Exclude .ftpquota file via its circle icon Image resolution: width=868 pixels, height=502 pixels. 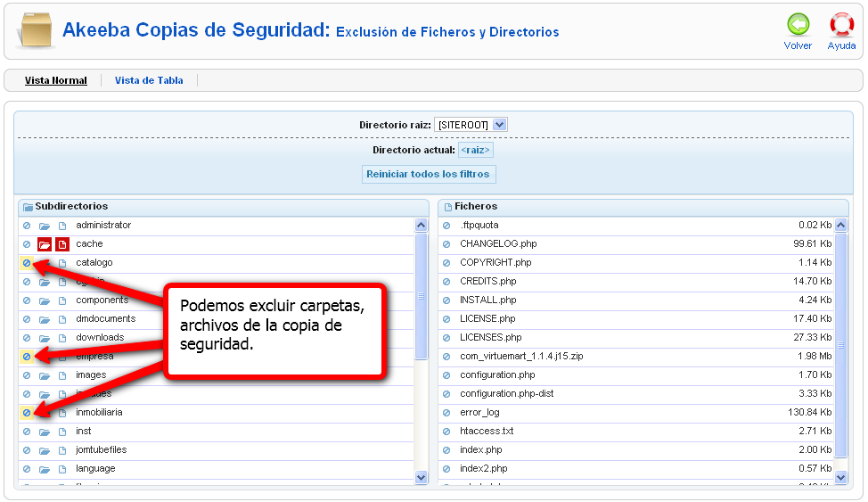point(446,226)
